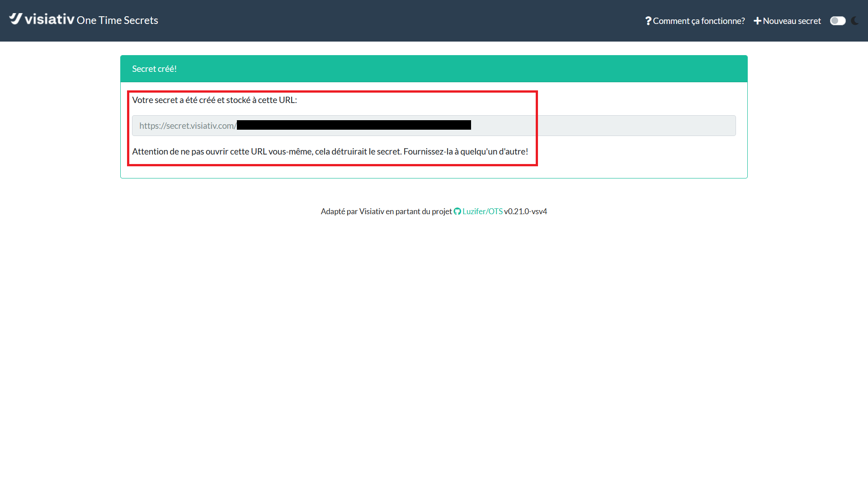Viewport: 868px width, 488px height.
Task: Select the "Nouveau secret" menu item
Action: [x=792, y=21]
